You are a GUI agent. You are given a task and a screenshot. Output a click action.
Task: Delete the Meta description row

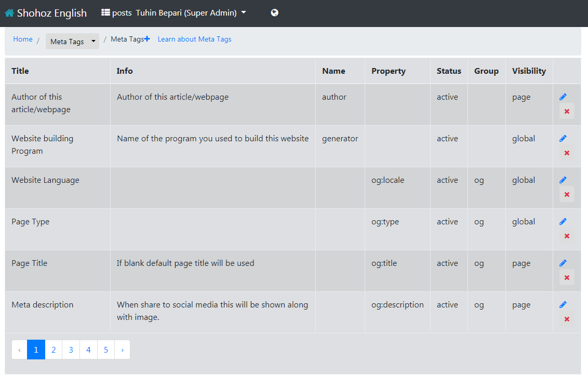tap(567, 319)
